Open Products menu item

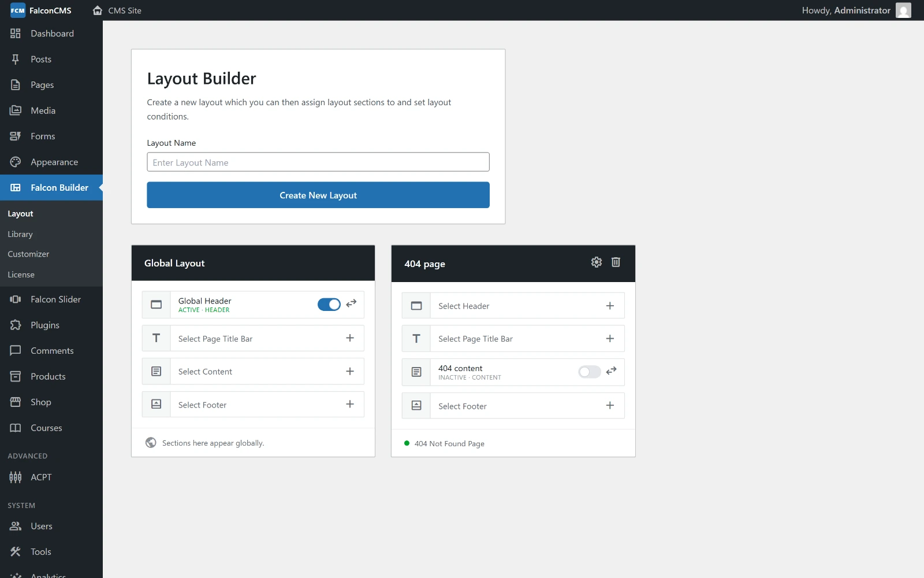coord(51,376)
